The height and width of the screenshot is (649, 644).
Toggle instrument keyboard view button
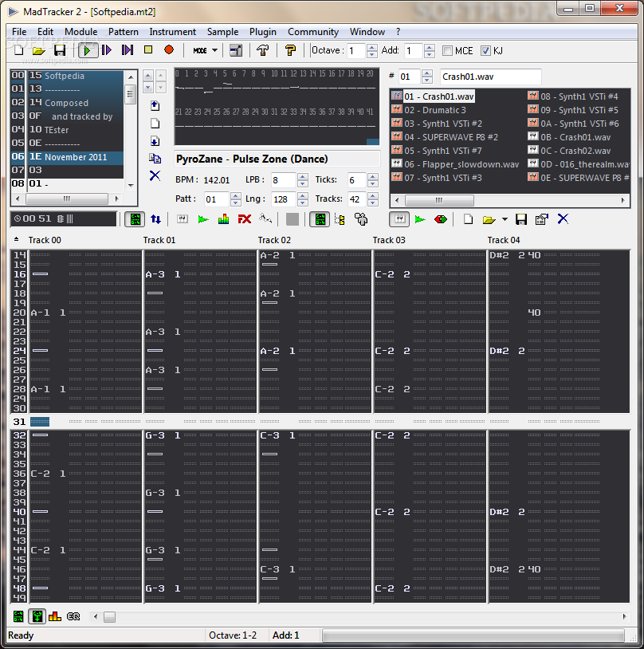399,219
